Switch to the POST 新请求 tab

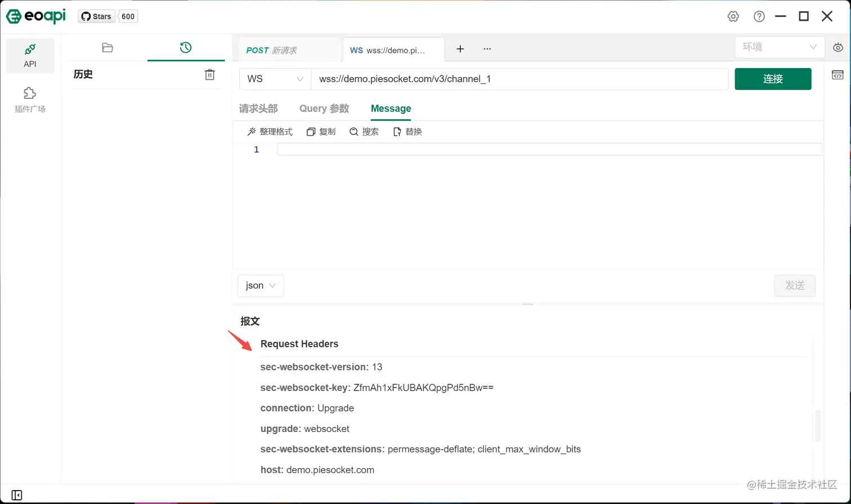[x=290, y=50]
